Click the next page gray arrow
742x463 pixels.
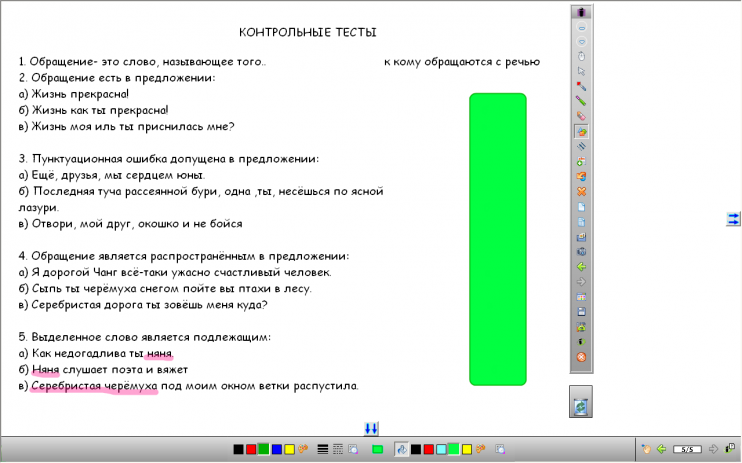click(713, 450)
